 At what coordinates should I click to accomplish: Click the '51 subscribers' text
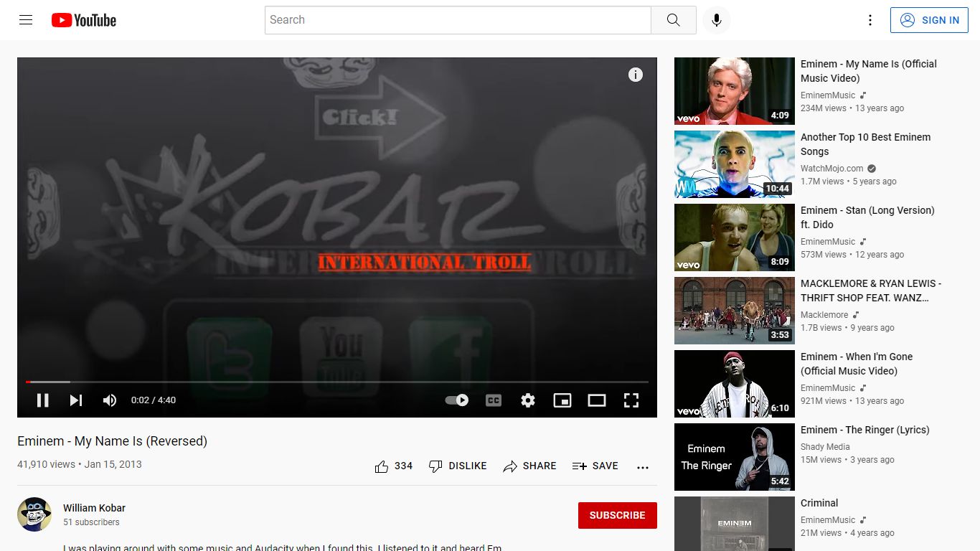pyautogui.click(x=91, y=522)
